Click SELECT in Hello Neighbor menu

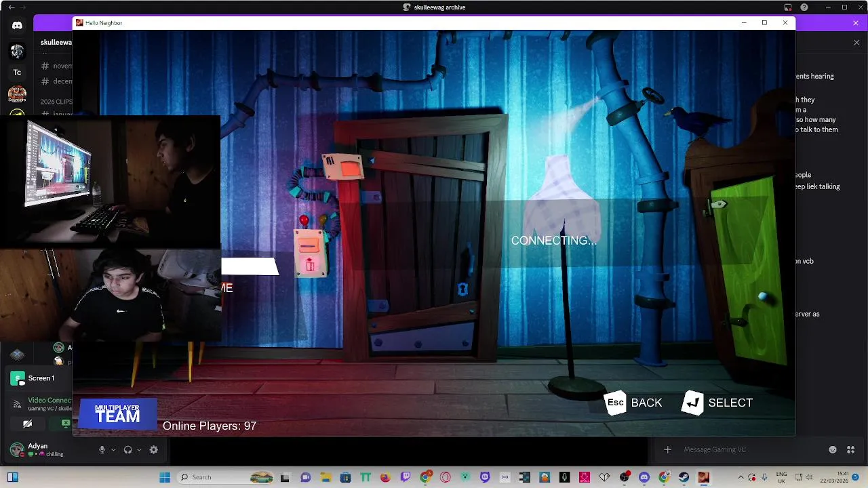click(x=717, y=403)
